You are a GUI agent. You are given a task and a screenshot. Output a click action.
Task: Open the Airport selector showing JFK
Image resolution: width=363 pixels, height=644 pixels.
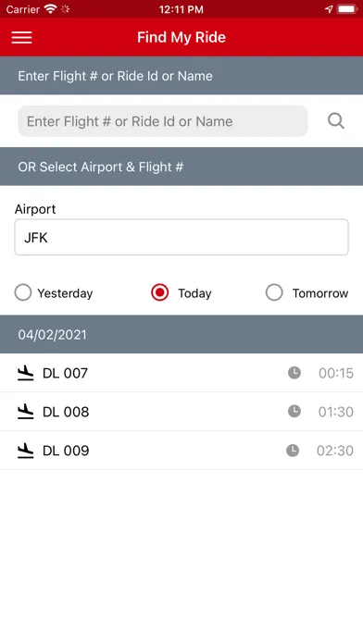point(181,238)
